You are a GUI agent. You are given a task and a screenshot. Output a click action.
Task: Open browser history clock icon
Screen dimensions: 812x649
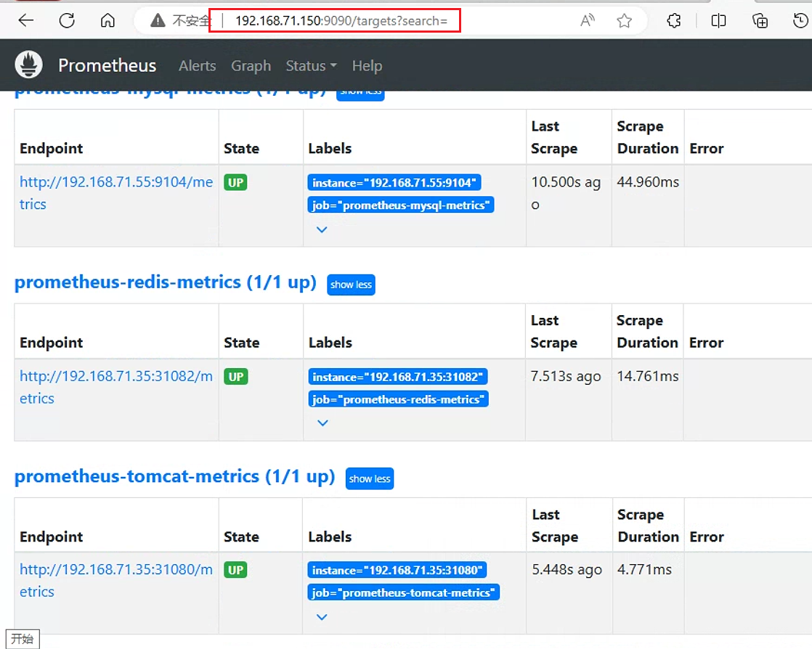pyautogui.click(x=800, y=21)
